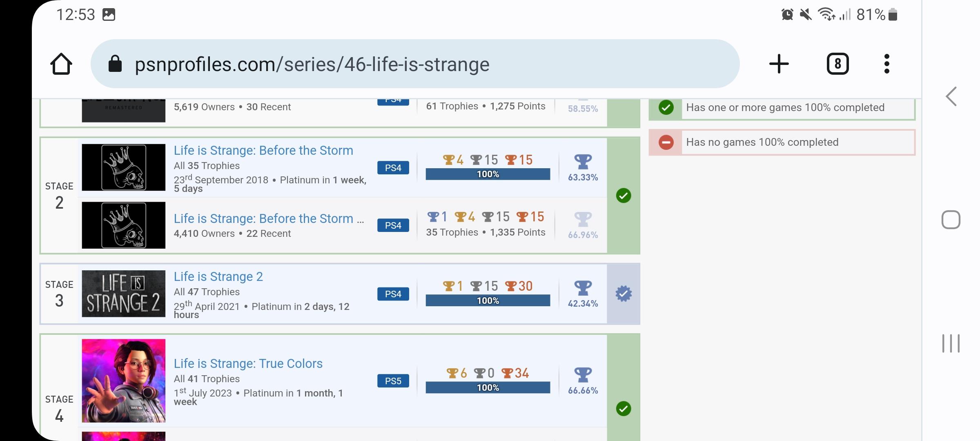Open the browser three-dot menu
The image size is (980, 441).
[x=886, y=64]
